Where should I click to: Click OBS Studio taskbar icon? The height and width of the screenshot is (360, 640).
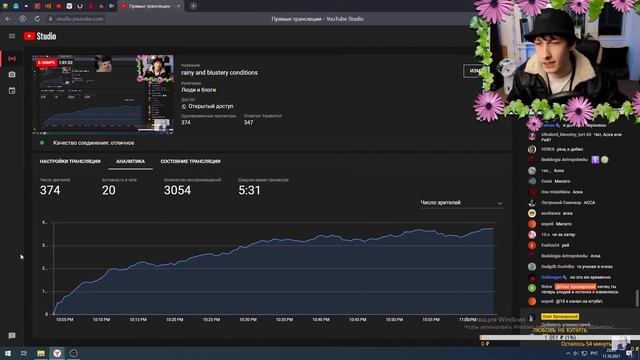[x=73, y=353]
